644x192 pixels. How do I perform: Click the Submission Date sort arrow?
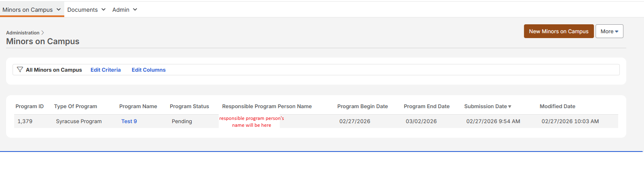[510, 107]
